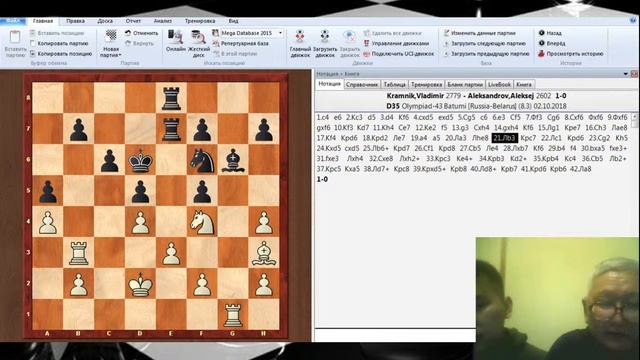Click move 37.Крc5 in notation
640x360 pixels.
[329, 169]
